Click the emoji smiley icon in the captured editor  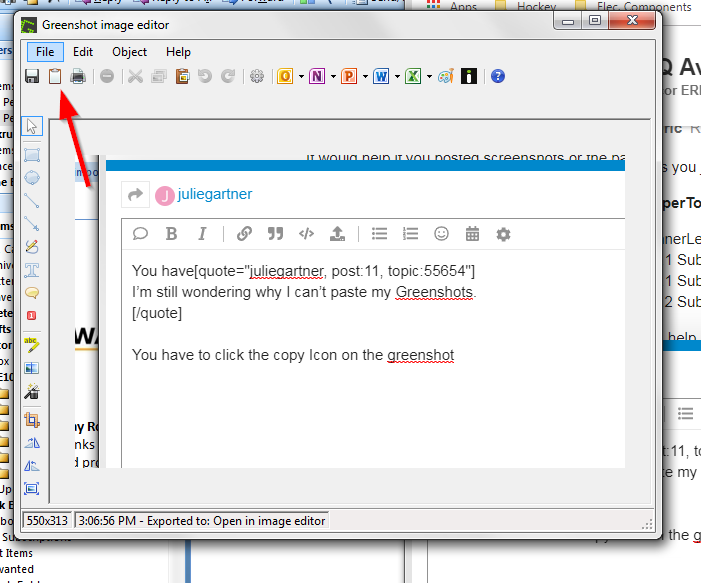(441, 234)
